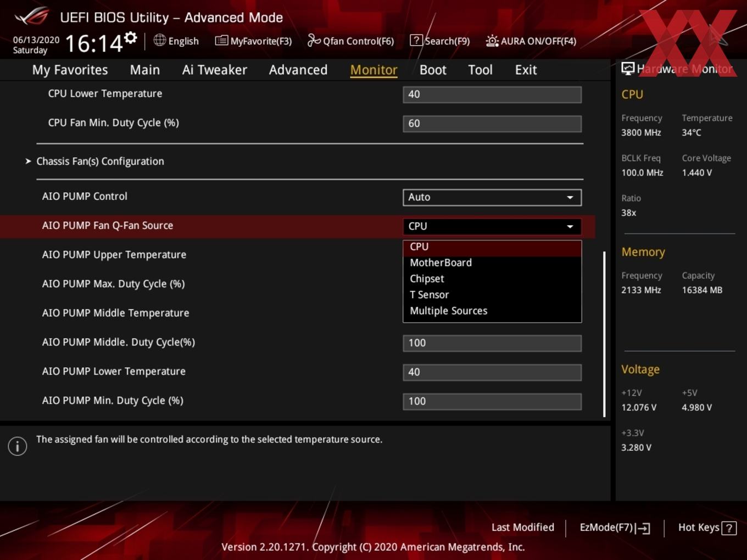
Task: Select AIO PUMP Upper Temperature row
Action: [x=114, y=255]
